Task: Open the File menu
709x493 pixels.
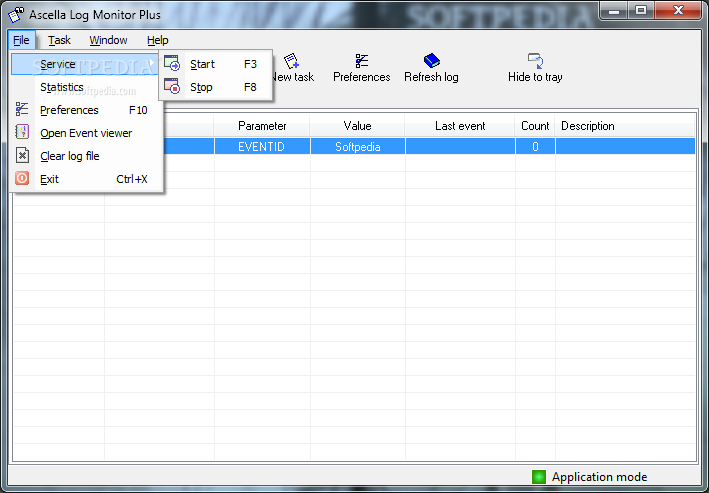Action: [21, 40]
